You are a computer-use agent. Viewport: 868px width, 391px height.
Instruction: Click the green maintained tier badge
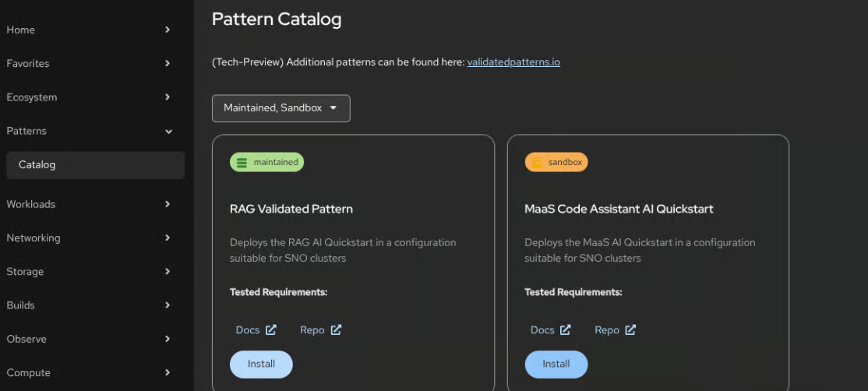tap(266, 162)
